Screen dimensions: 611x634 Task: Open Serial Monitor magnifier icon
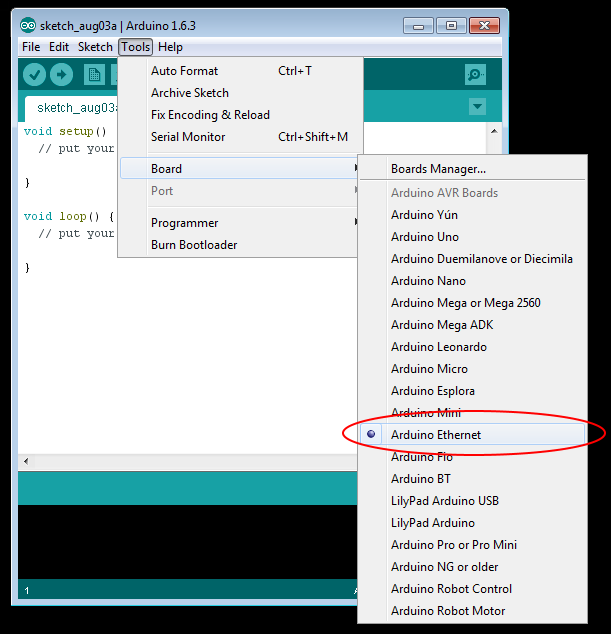tap(475, 74)
